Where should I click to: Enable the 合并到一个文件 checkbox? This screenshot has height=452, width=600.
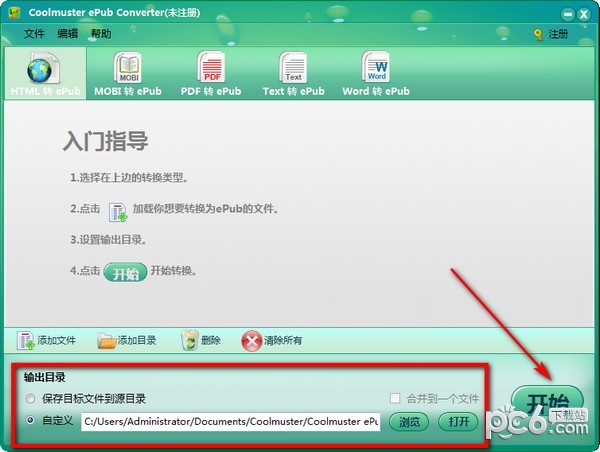click(395, 398)
